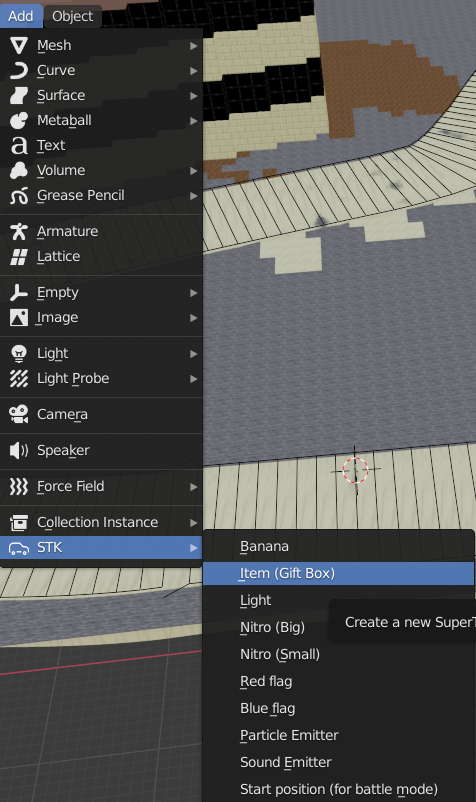Screen dimensions: 476x802
Task: Add a Red flag object
Action: [x=338, y=681]
